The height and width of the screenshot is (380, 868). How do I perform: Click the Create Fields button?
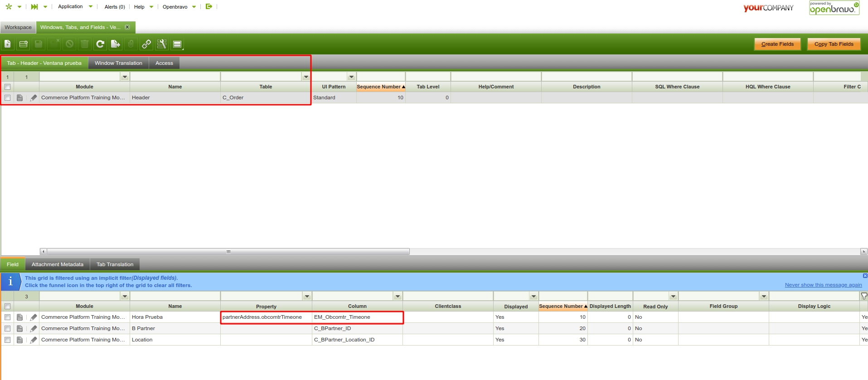[777, 44]
